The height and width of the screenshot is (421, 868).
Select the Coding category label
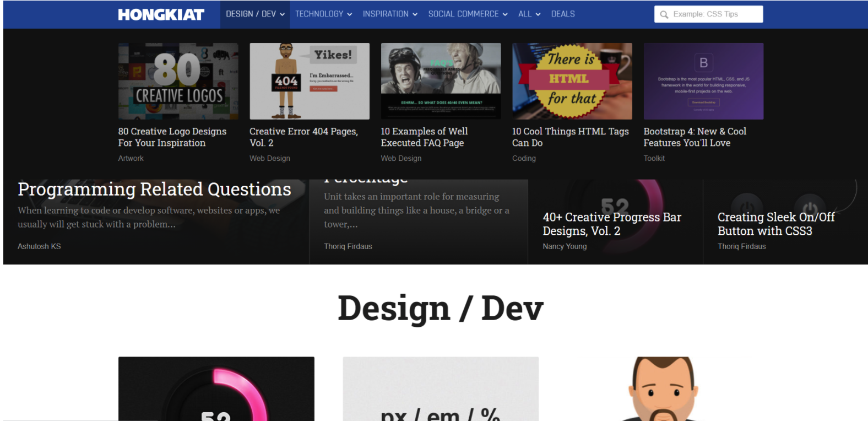[x=524, y=158]
